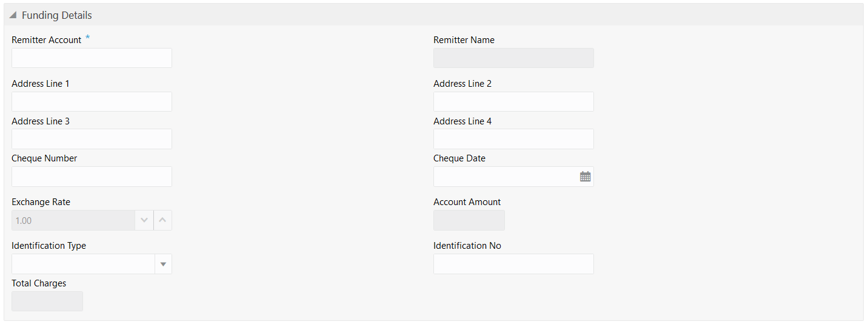868x324 pixels.
Task: Open the Cheque Date calendar picker icon
Action: 585,177
